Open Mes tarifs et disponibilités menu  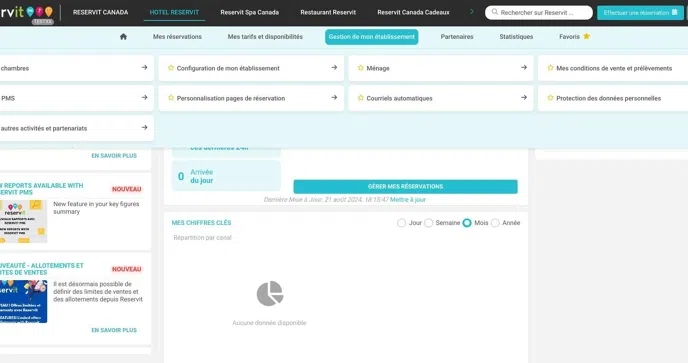click(x=265, y=37)
